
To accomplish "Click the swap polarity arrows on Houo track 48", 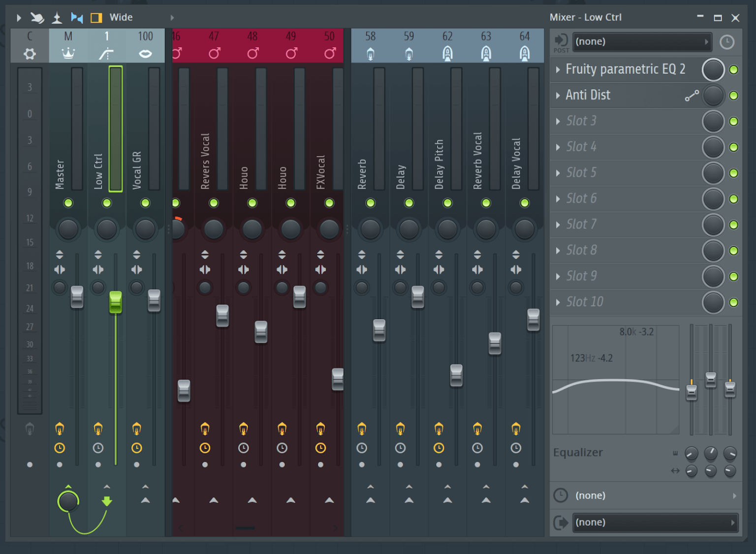I will click(x=243, y=255).
